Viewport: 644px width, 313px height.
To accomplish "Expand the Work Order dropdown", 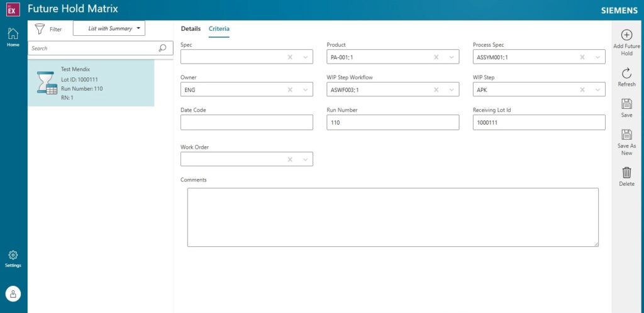I will click(x=305, y=159).
